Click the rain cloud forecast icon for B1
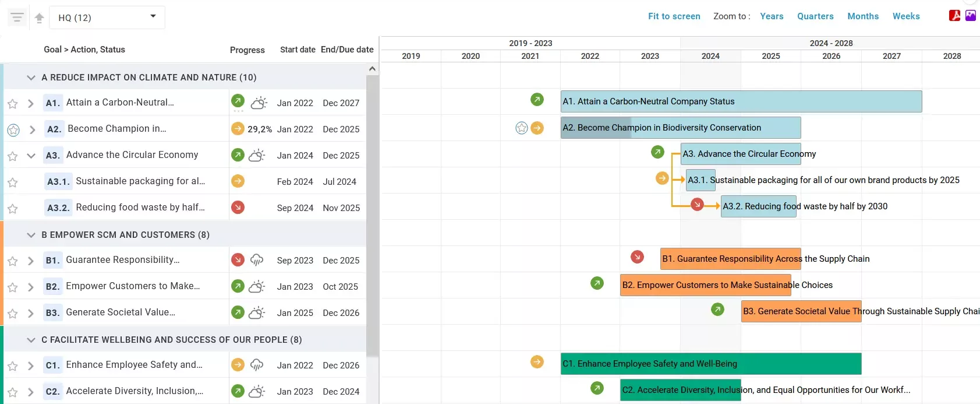Viewport: 980px width, 404px height. [257, 260]
